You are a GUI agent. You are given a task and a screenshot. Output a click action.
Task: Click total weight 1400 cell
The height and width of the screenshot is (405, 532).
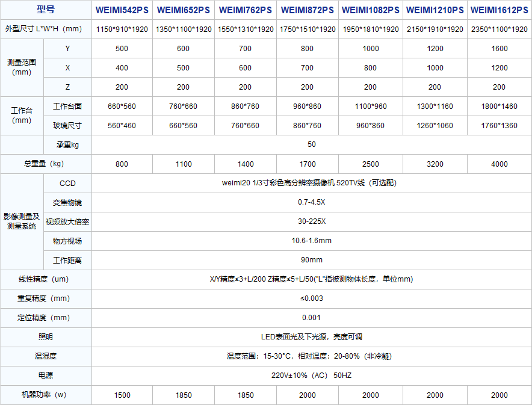tap(246, 164)
